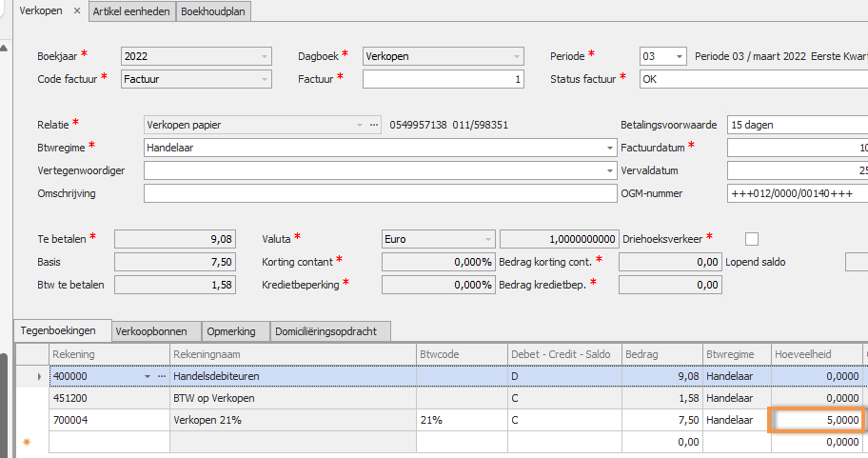Toggle the Driehoeksverkeer checkbox
This screenshot has height=458, width=868.
tap(752, 238)
